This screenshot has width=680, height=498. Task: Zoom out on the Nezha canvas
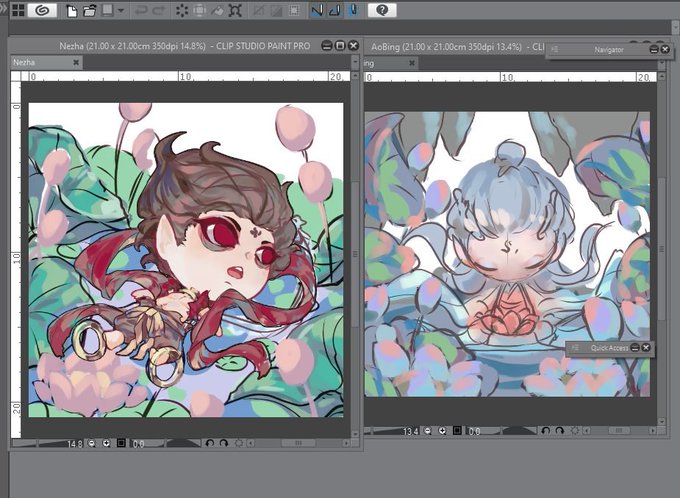click(92, 443)
